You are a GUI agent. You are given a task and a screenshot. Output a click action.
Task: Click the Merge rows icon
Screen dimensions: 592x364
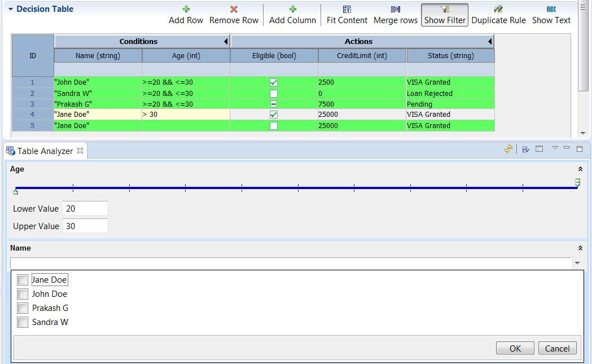pyautogui.click(x=396, y=10)
